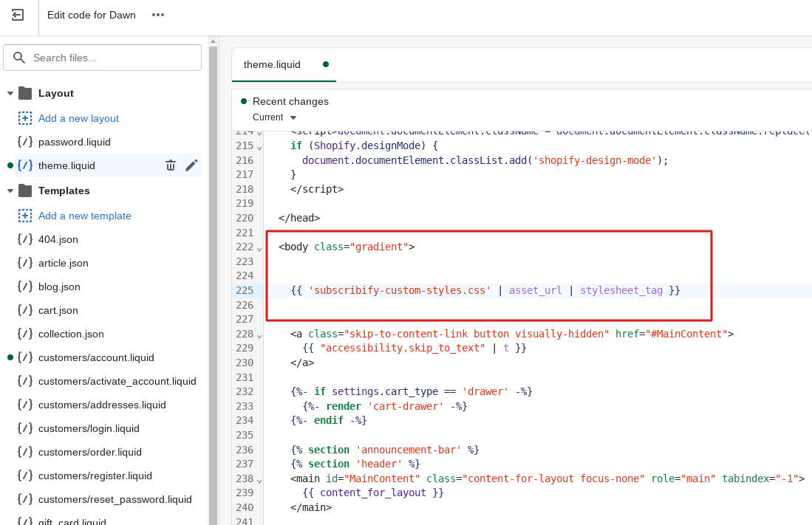
Task: Place cursor on the subscribify-custom-styles.css code line
Action: pyautogui.click(x=485, y=290)
